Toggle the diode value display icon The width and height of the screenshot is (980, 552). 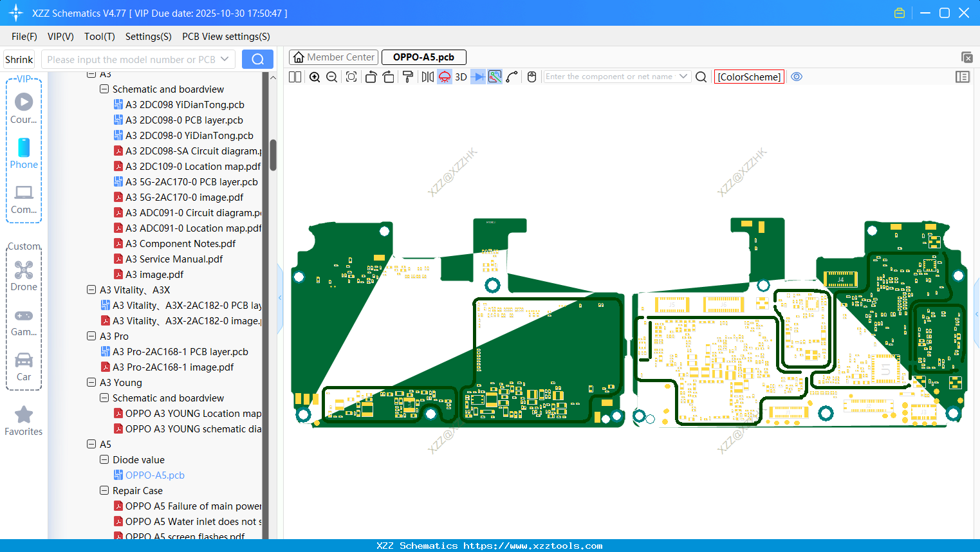point(478,77)
